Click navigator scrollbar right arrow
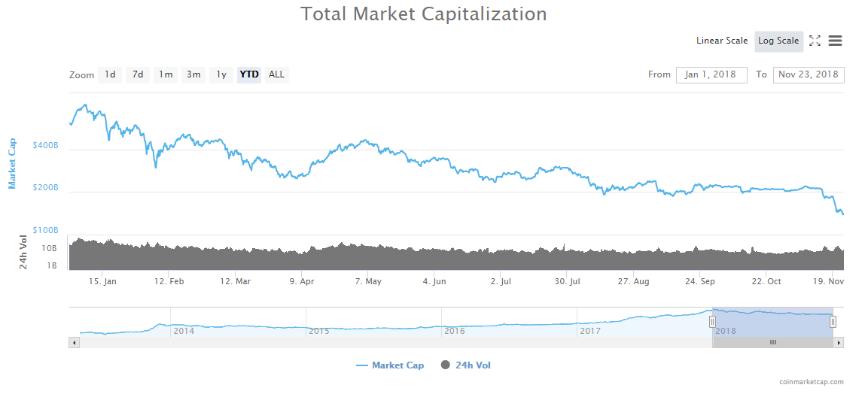This screenshot has width=868, height=397. pos(839,342)
